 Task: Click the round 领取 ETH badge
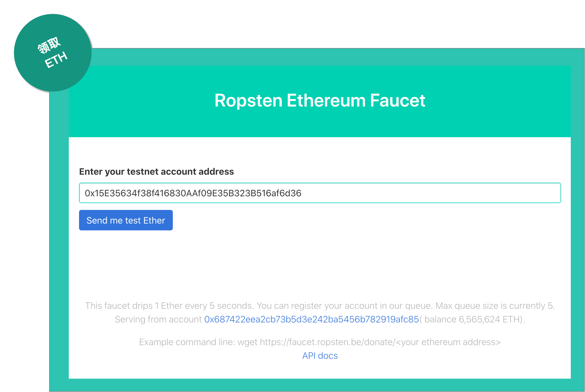click(53, 53)
